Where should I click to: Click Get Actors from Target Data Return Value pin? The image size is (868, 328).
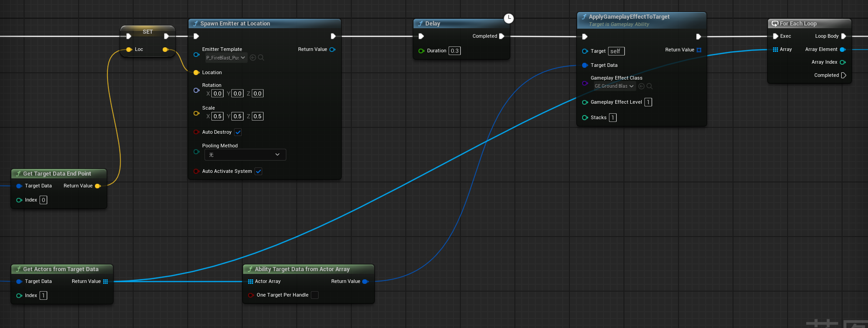105,281
